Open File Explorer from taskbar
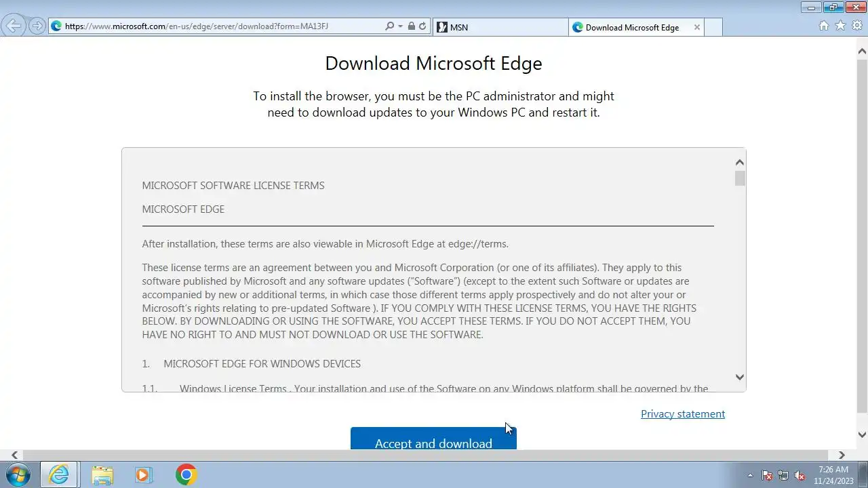This screenshot has height=488, width=868. (102, 474)
